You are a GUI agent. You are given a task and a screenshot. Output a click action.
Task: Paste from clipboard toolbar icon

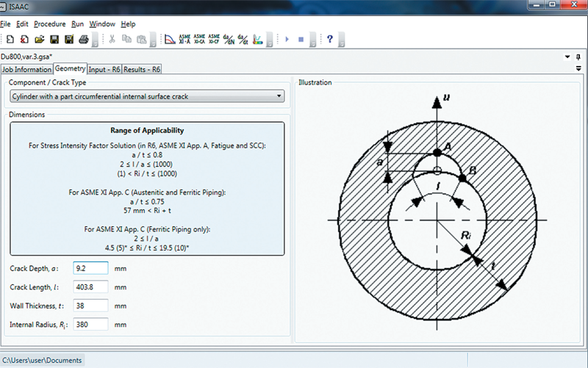click(x=141, y=39)
